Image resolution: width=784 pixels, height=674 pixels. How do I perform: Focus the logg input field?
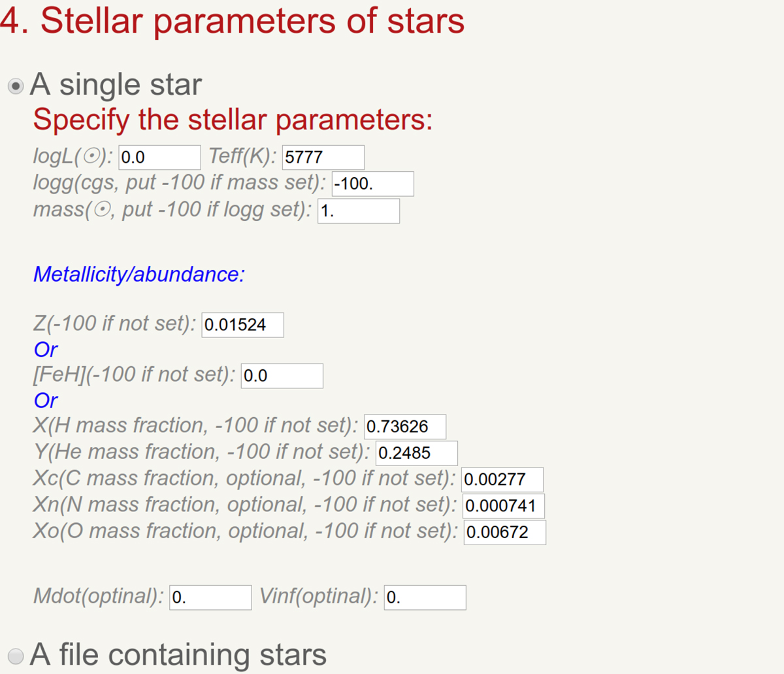coord(372,184)
